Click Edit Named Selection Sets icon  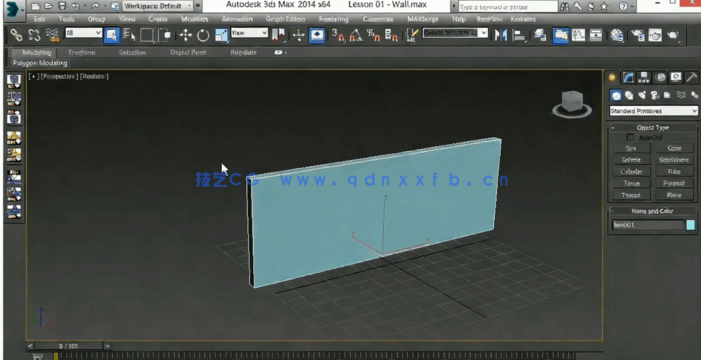[x=412, y=35]
